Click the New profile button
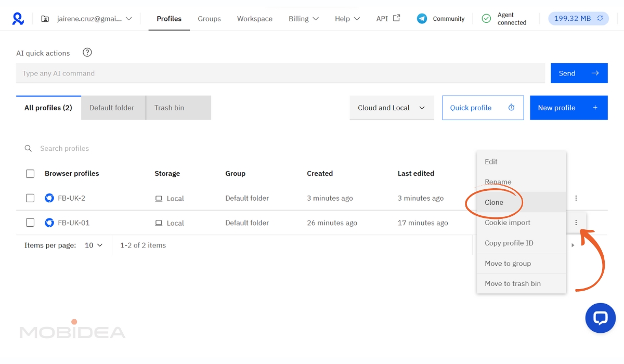Image resolution: width=624 pixels, height=364 pixels. pos(568,108)
